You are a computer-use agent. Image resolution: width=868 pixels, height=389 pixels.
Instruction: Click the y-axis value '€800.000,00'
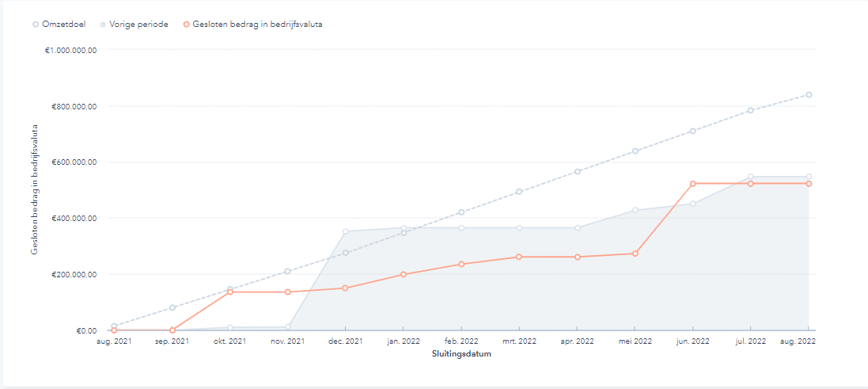(x=75, y=106)
